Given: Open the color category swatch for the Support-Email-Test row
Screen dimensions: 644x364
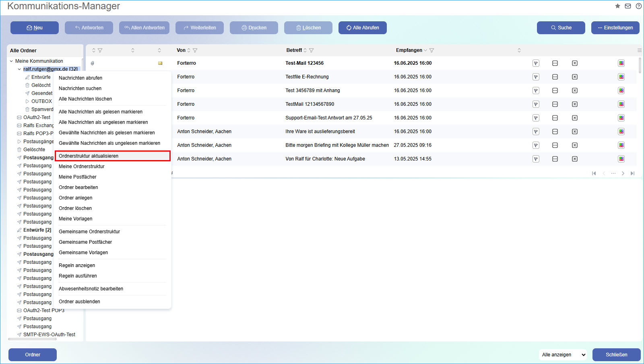Looking at the screenshot, I should pos(621,118).
